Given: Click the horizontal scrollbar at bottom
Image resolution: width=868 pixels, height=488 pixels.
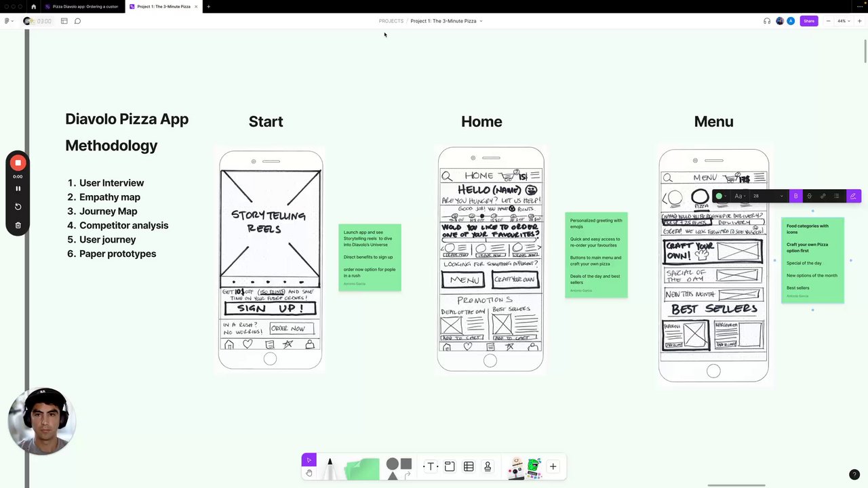Looking at the screenshot, I should tap(736, 485).
